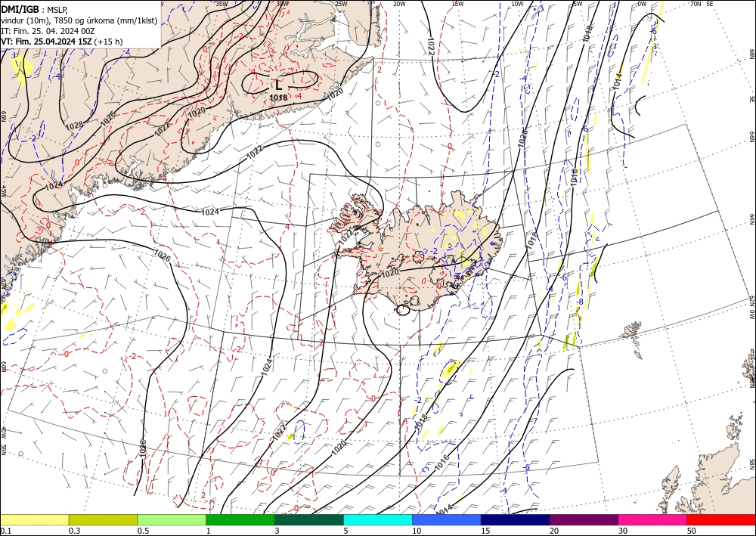Viewport: 756px width, 536px height.
Task: Click the legend scale value 10
Action: (417, 531)
